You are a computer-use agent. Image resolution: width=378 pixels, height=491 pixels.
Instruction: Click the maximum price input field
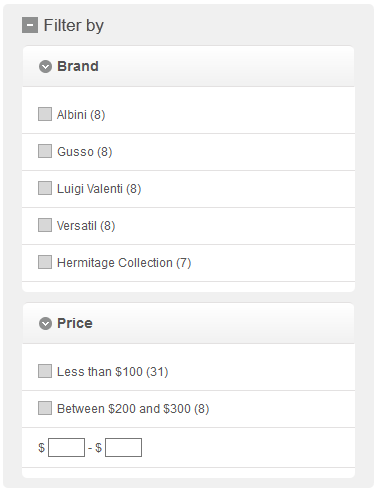coord(123,447)
